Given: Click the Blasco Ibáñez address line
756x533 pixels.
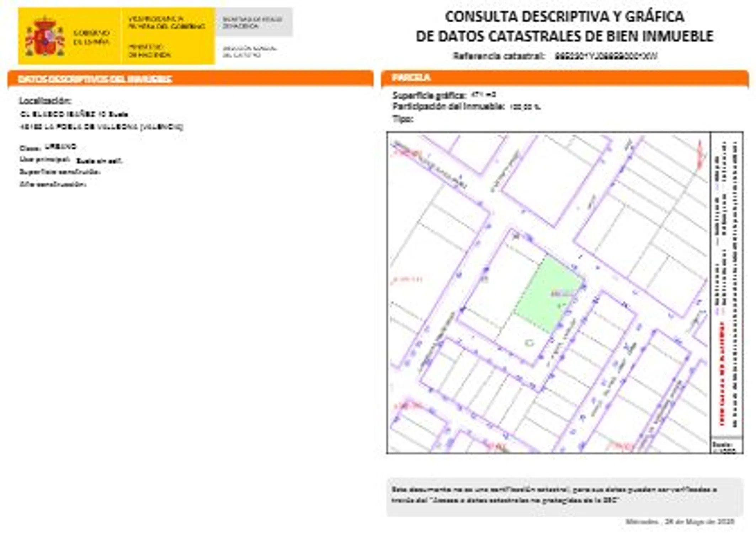Looking at the screenshot, I should pyautogui.click(x=74, y=114).
